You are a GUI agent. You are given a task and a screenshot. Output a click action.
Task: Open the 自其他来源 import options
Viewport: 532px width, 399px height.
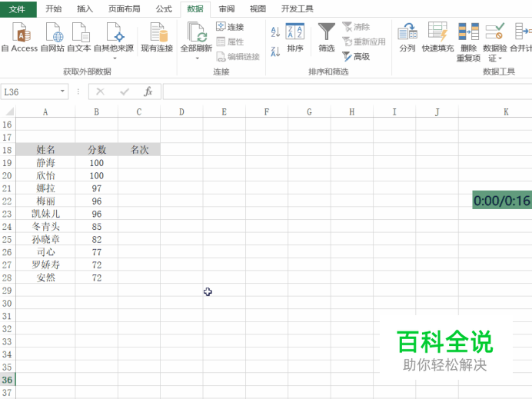coord(114,41)
